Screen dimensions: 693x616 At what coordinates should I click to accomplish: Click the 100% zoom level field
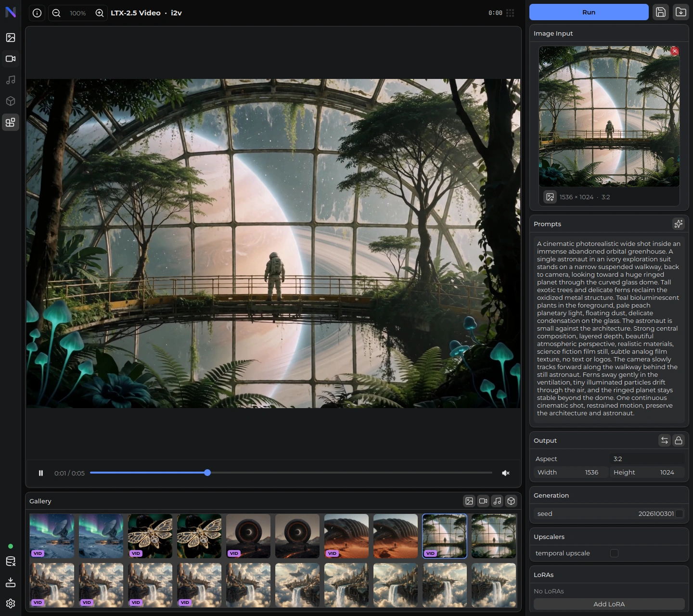(78, 13)
